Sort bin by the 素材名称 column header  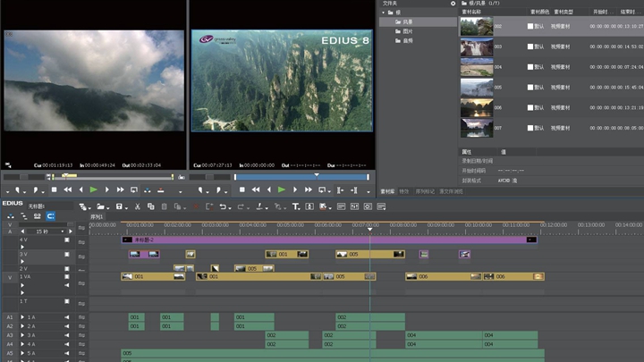coord(471,12)
